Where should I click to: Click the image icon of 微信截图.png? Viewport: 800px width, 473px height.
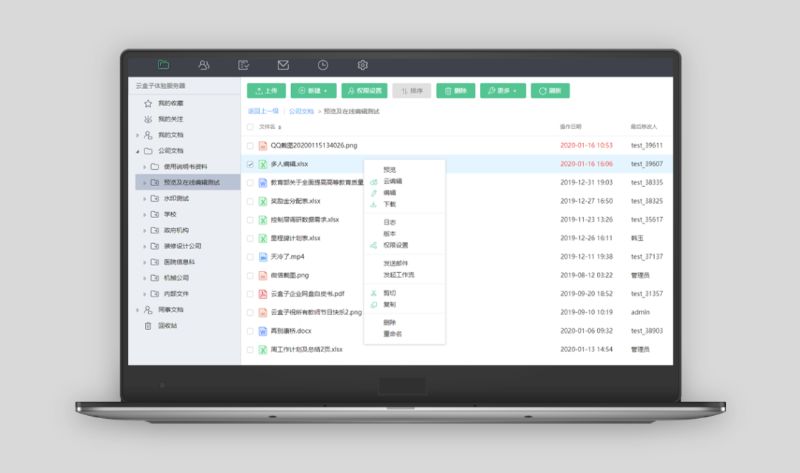[x=263, y=276]
